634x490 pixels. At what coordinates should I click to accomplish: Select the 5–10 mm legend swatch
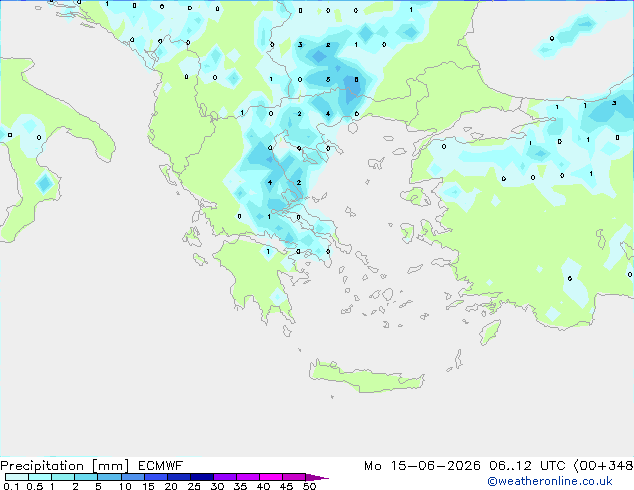[109, 477]
